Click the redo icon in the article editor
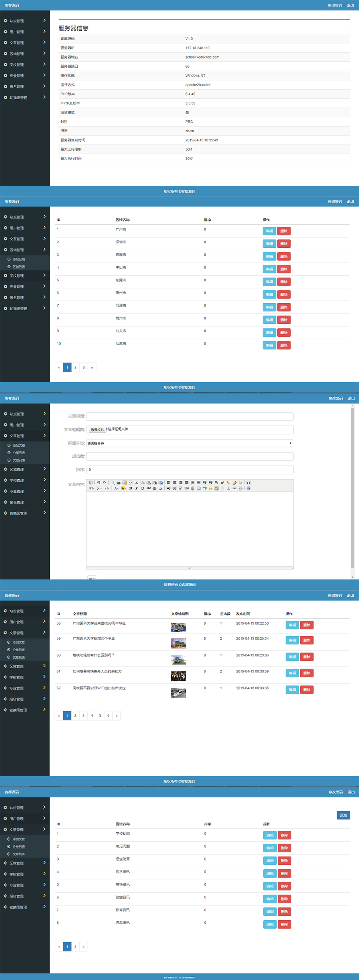Screen dimensions: 359x980 (105, 482)
